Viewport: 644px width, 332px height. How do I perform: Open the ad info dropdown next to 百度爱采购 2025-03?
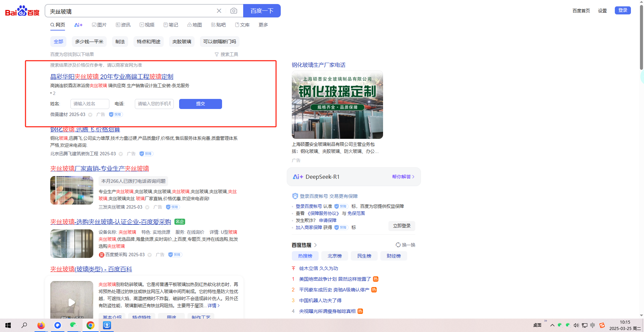[150, 255]
